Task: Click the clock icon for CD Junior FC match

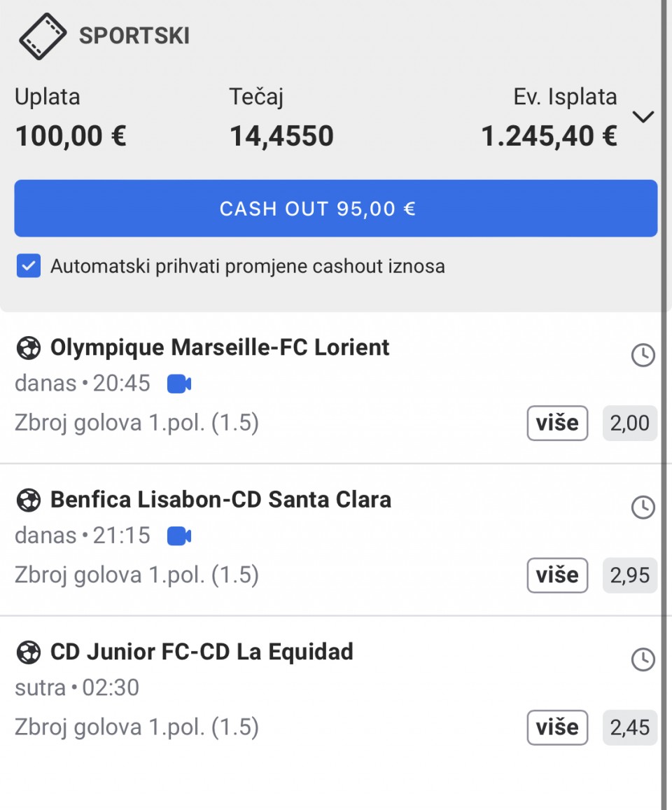Action: pos(643,659)
